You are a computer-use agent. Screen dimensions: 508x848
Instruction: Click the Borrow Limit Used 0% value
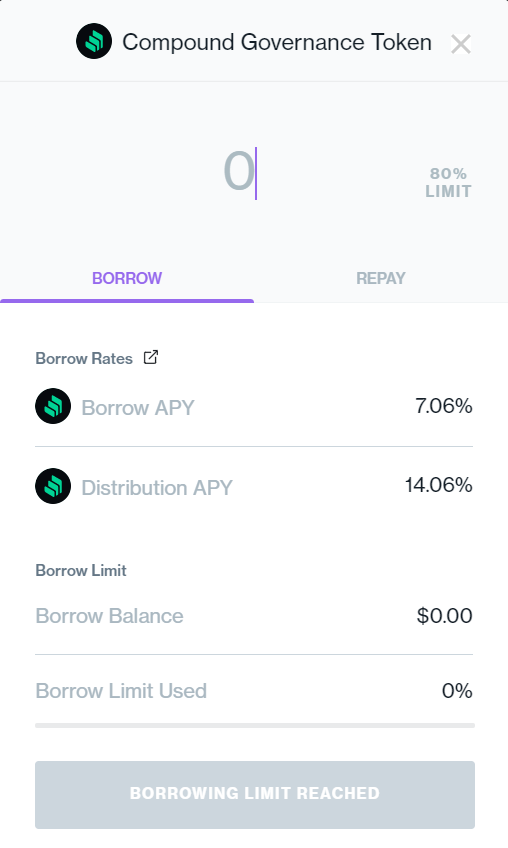coord(457,691)
